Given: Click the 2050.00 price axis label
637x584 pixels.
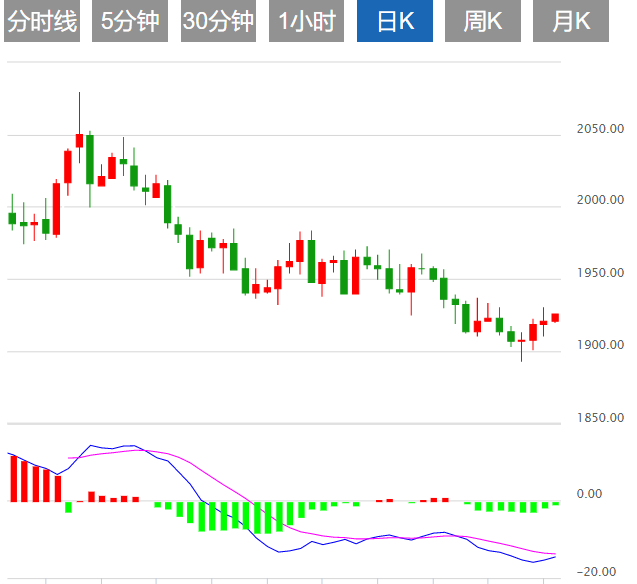Looking at the screenshot, I should click(600, 129).
